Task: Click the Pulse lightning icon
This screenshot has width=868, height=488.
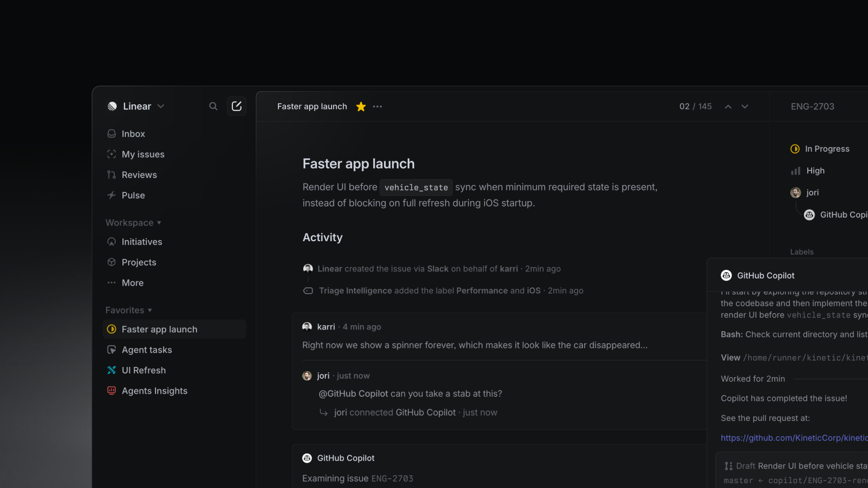Action: [111, 195]
